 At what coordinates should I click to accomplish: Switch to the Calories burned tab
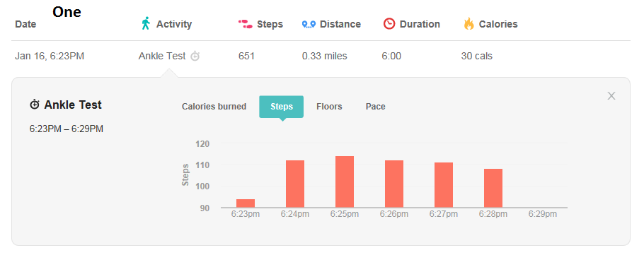point(214,107)
